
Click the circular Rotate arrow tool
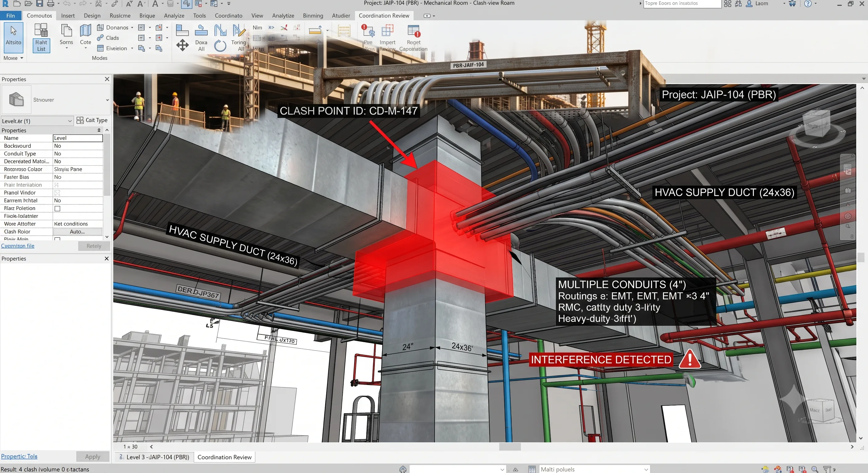coord(220,46)
